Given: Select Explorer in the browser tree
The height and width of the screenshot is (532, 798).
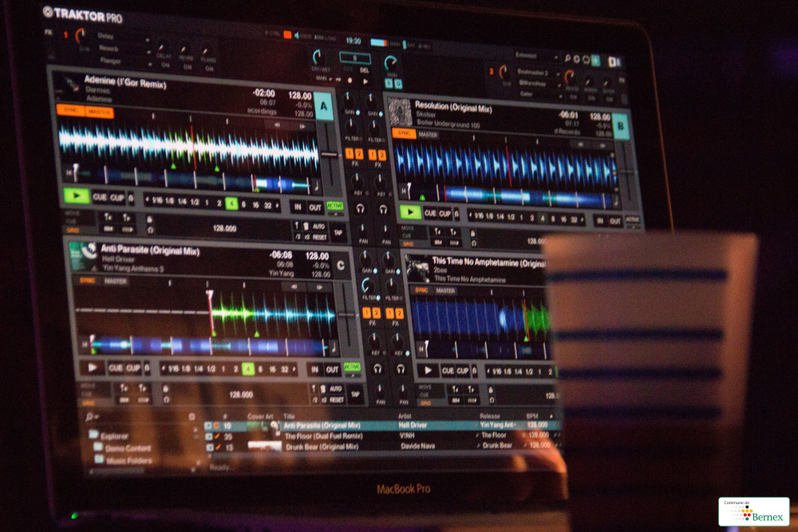Looking at the screenshot, I should pyautogui.click(x=114, y=435).
